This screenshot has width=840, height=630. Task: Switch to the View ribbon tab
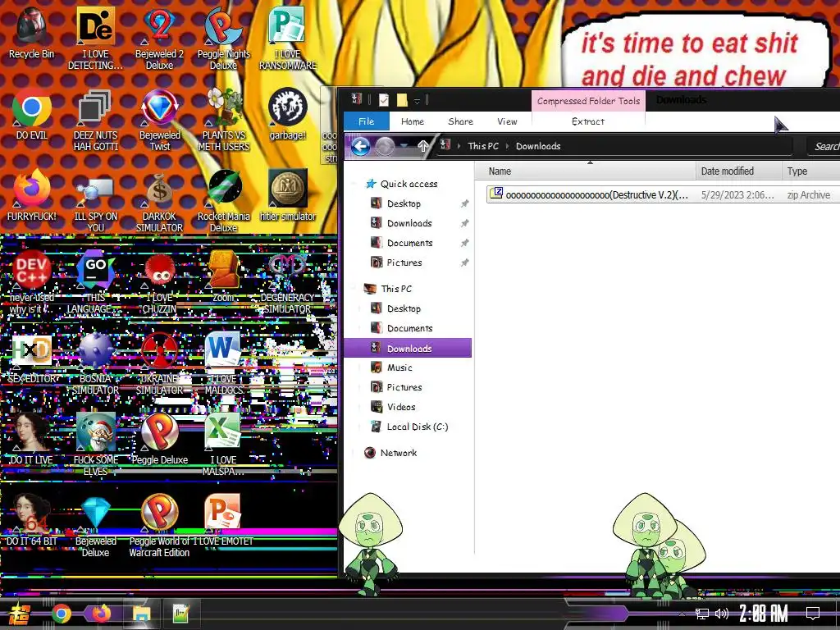click(507, 121)
